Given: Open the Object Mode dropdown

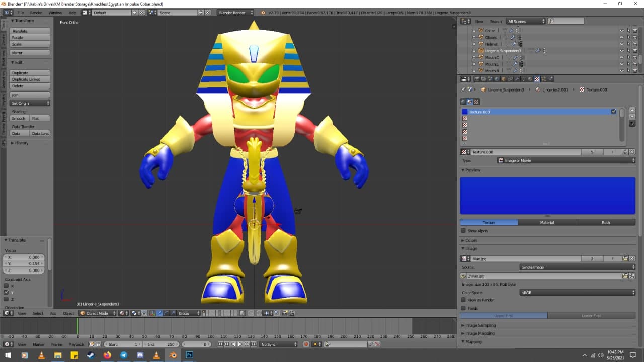Looking at the screenshot, I should [98, 313].
